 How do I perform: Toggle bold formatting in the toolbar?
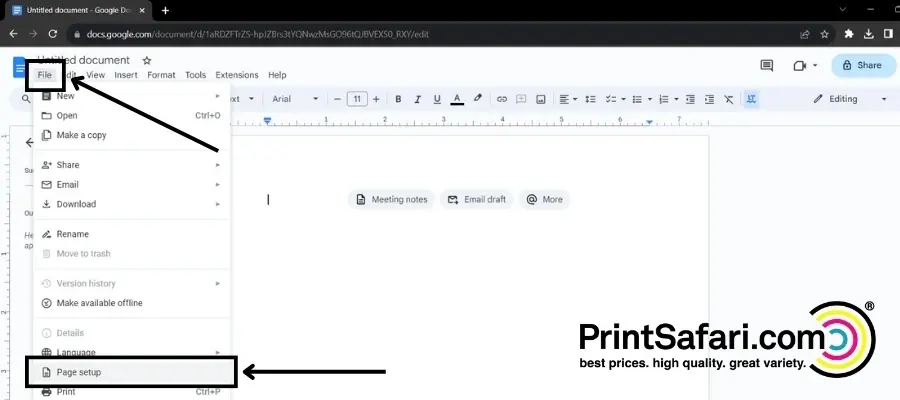click(398, 99)
